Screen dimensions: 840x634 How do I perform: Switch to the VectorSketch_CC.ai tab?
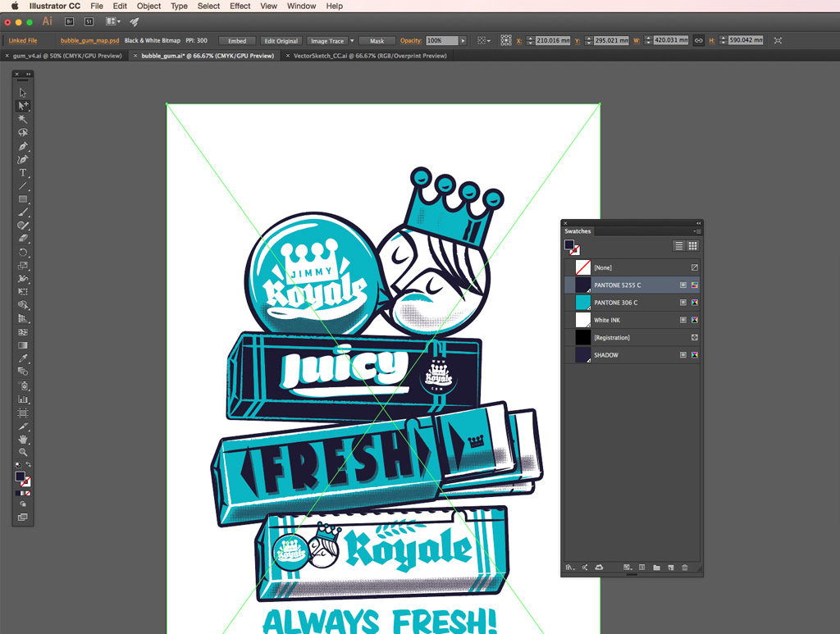(369, 56)
